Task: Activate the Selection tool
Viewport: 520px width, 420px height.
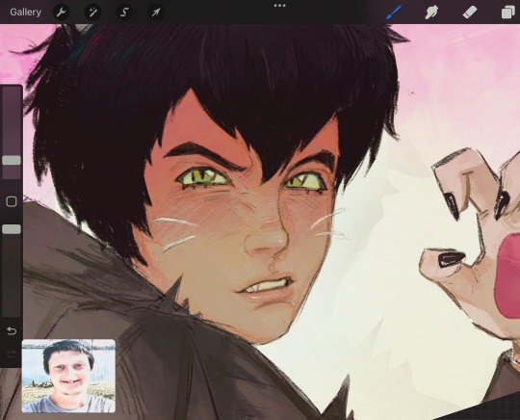Action: 124,13
